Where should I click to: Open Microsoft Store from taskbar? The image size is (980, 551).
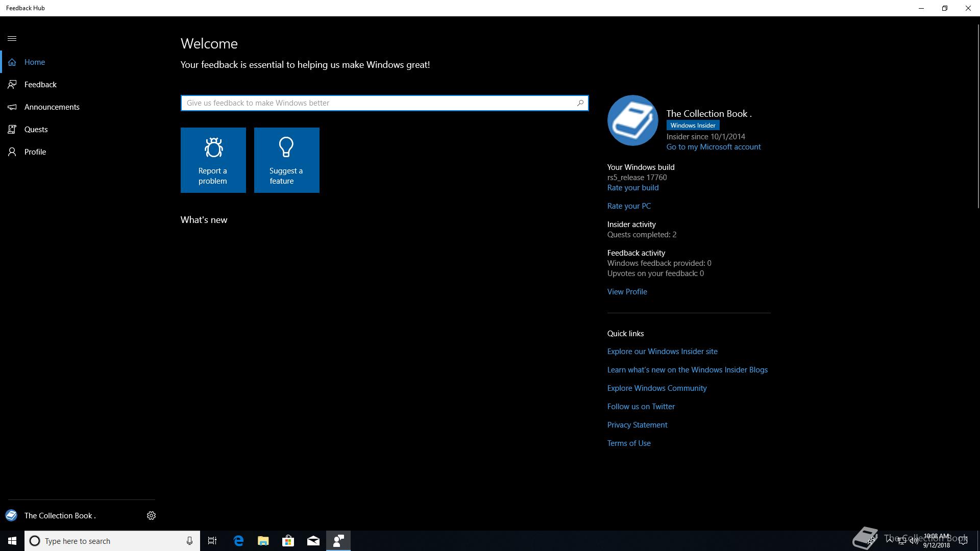click(288, 541)
